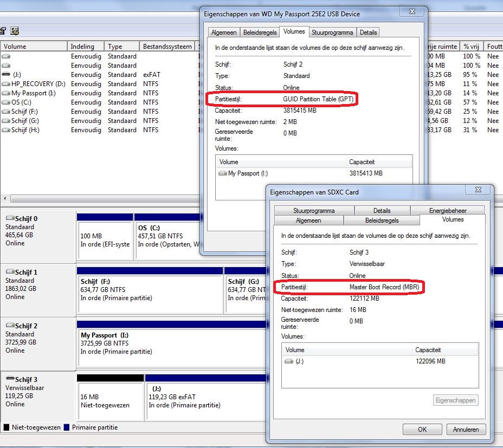Click the drive icon of the OS (C:) volume
This screenshot has height=448, width=503.
coord(6,102)
